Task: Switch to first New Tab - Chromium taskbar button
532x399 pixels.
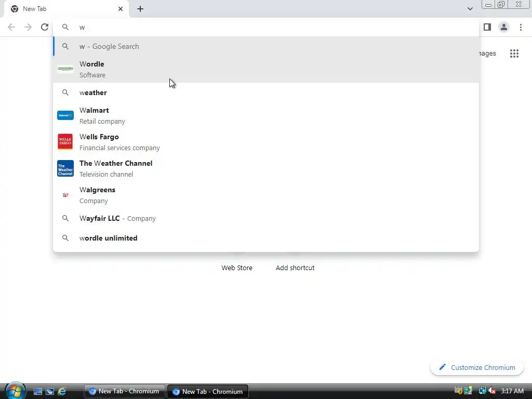Action: 124,391
